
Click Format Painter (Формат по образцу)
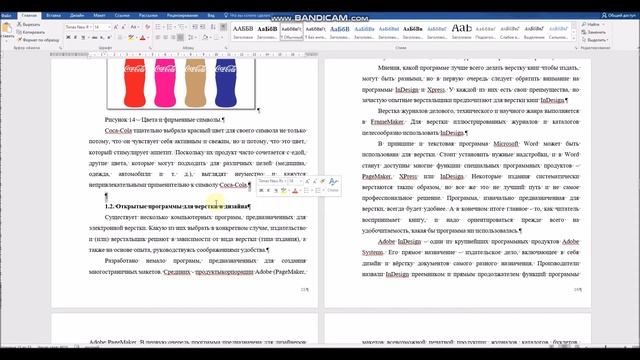[x=38, y=40]
